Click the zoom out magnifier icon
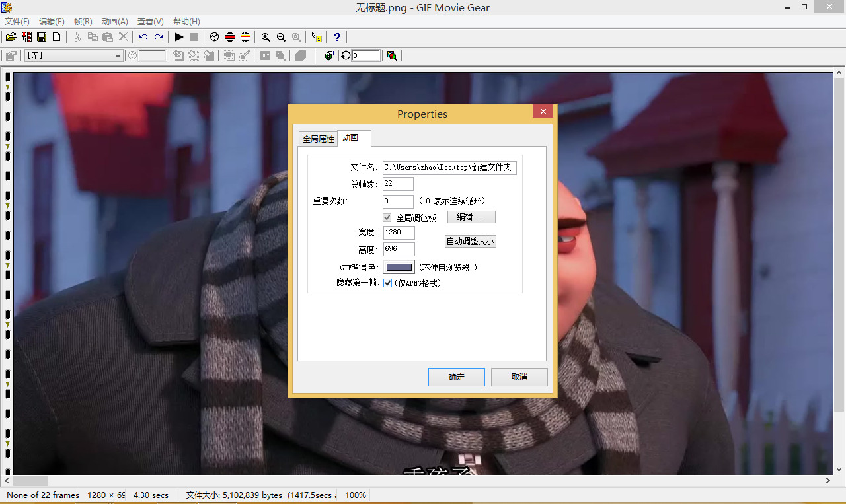The image size is (846, 504). click(x=281, y=37)
